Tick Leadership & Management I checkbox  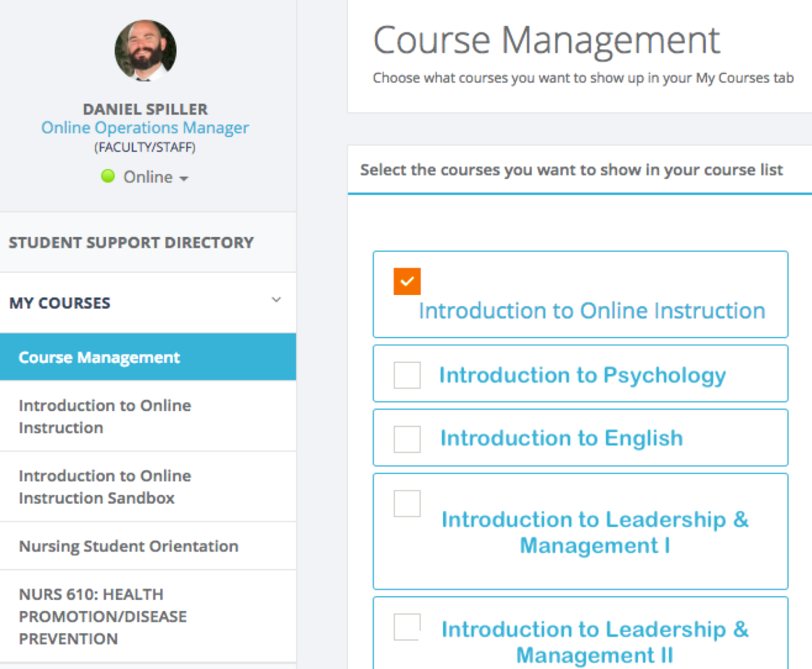[x=407, y=503]
